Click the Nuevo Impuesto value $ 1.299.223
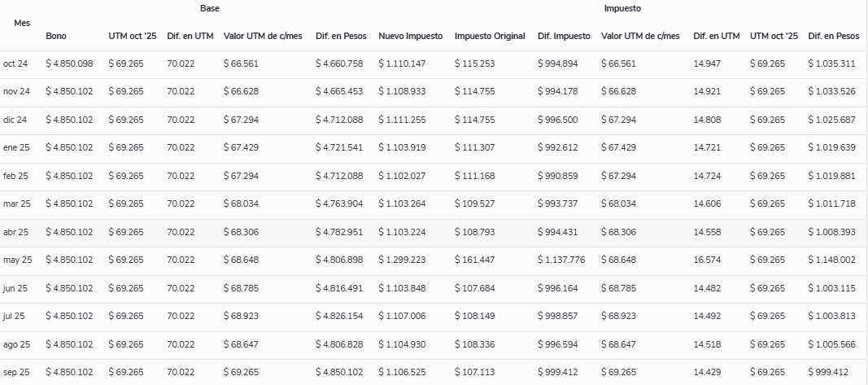This screenshot has height=385, width=868. [402, 260]
